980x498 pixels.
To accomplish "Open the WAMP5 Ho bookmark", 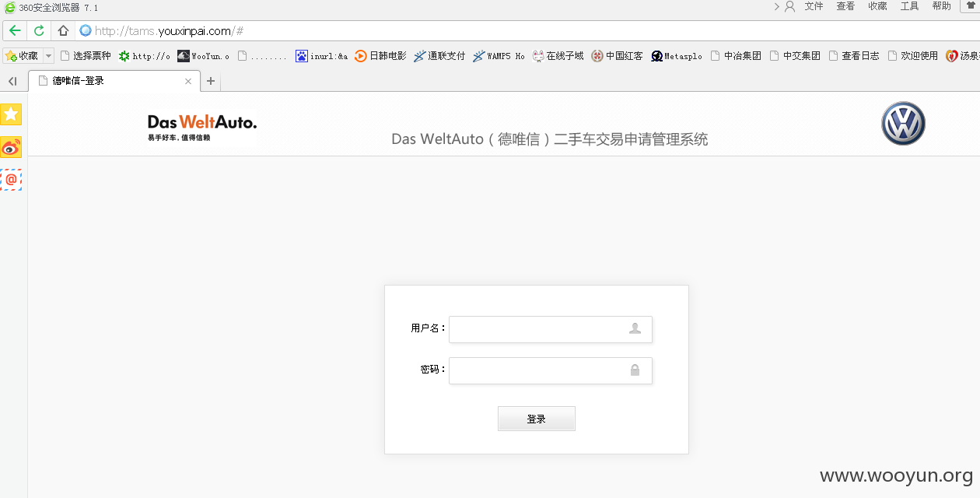I will (499, 56).
